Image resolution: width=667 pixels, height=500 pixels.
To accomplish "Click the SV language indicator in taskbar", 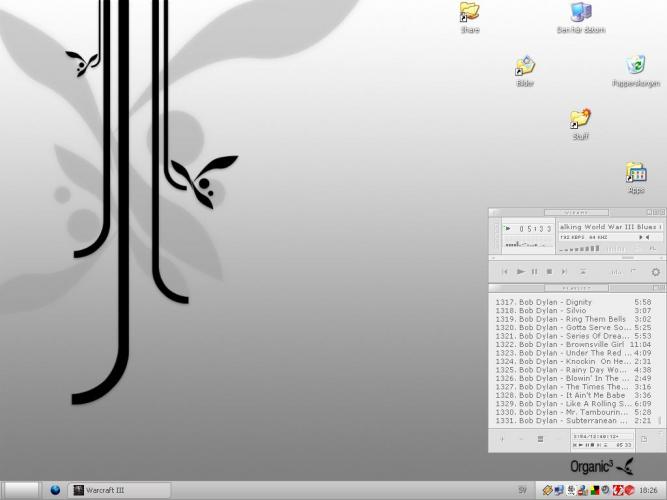I will click(x=522, y=490).
